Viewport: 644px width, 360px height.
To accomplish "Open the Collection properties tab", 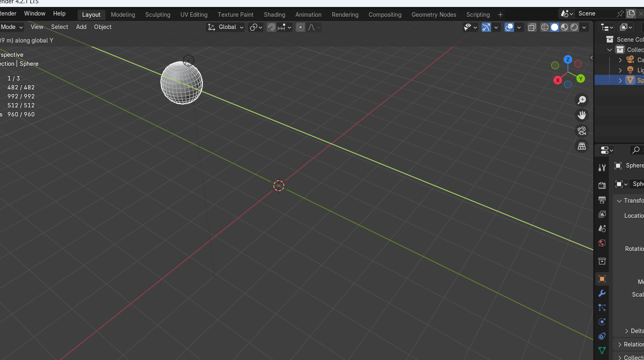I will point(602,261).
